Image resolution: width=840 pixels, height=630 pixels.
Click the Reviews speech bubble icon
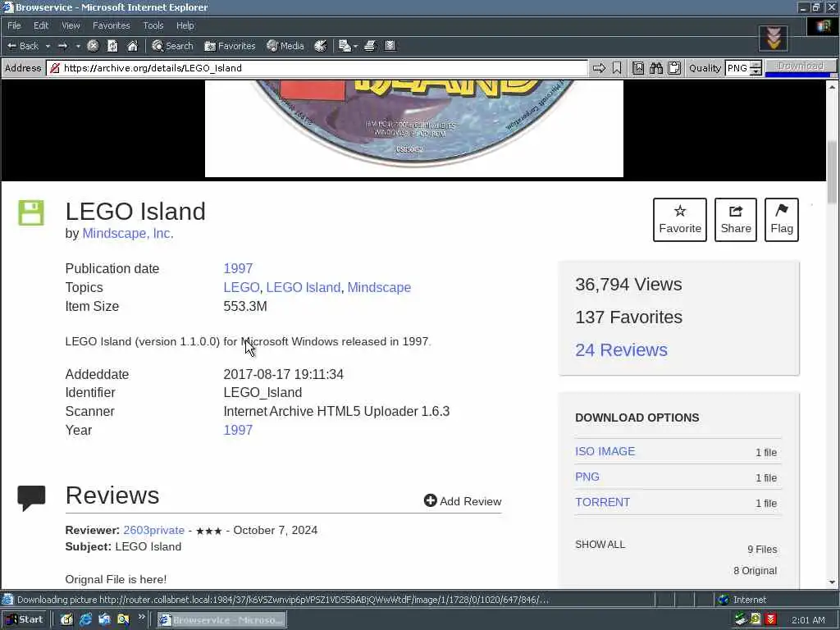(x=31, y=498)
